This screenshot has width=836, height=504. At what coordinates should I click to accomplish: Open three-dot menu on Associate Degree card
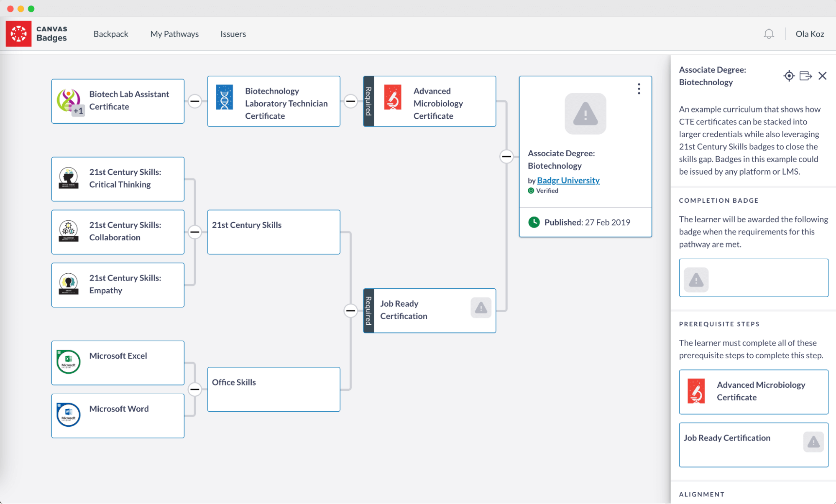tap(639, 89)
